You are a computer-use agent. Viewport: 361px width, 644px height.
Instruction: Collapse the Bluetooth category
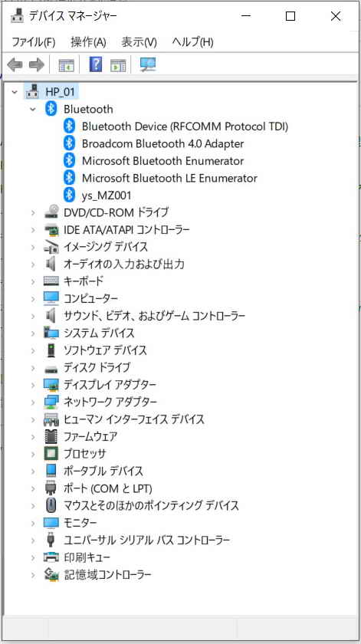(33, 109)
